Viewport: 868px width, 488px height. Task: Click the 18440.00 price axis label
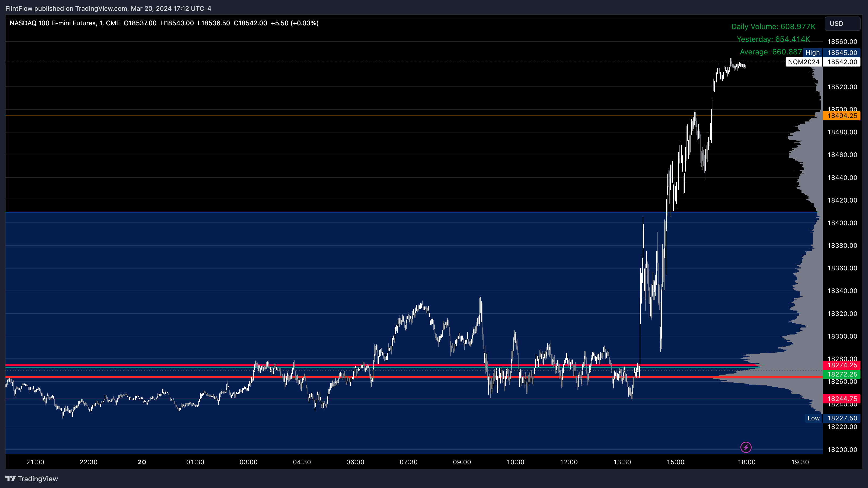coord(842,177)
